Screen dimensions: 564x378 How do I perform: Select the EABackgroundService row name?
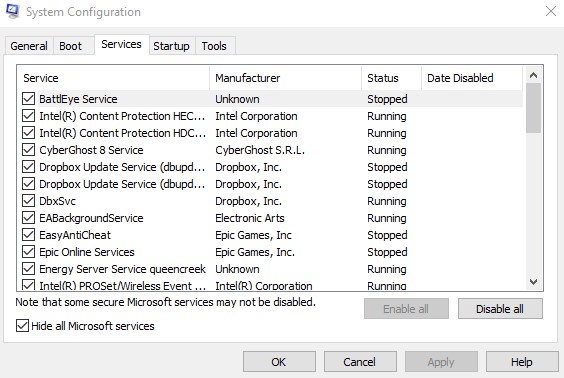point(91,218)
